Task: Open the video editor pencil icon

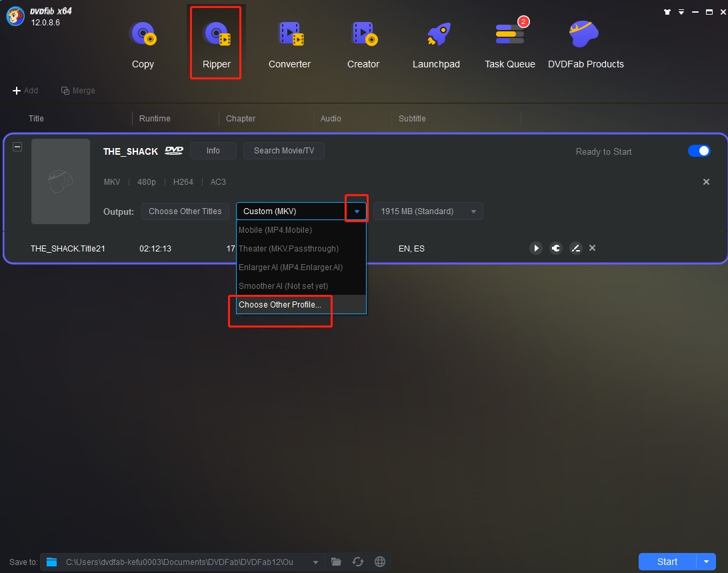Action: 575,248
